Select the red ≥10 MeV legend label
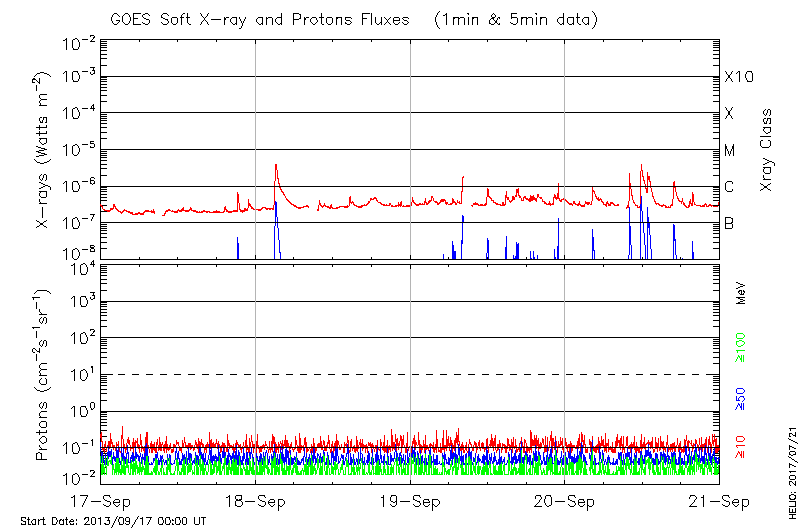Screen dimensions: 800x530 [741, 447]
